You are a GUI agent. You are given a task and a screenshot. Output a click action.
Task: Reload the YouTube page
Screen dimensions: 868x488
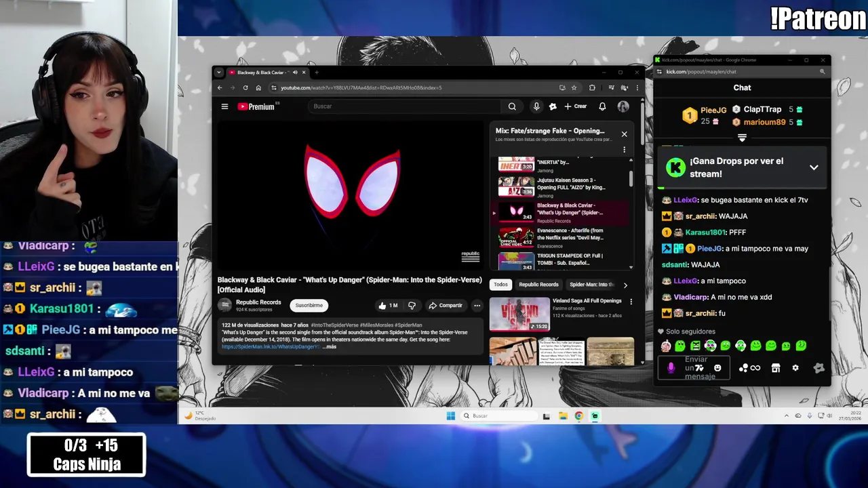(x=245, y=87)
